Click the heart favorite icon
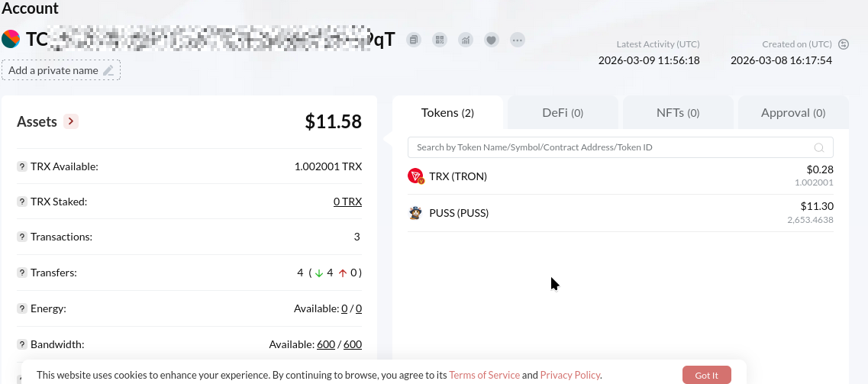The height and width of the screenshot is (384, 868). click(x=492, y=40)
